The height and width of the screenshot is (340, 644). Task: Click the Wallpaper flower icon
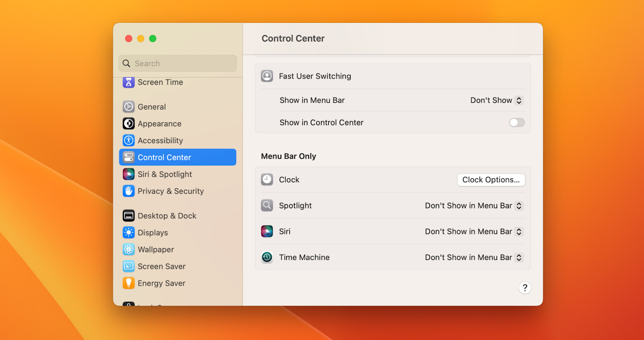[x=128, y=250]
